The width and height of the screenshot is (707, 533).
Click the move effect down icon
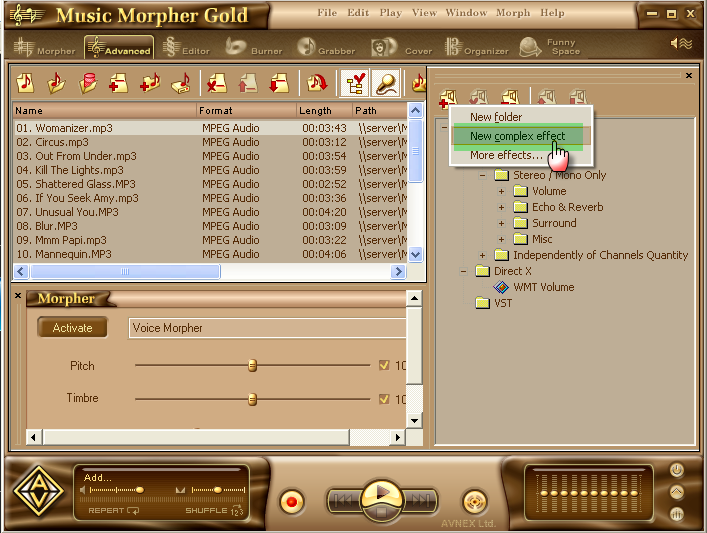(578, 97)
